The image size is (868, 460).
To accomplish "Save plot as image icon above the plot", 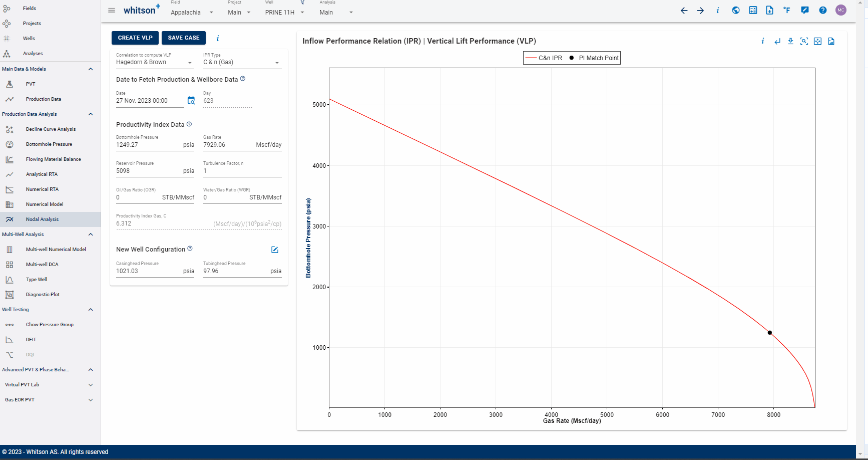I will tap(831, 41).
